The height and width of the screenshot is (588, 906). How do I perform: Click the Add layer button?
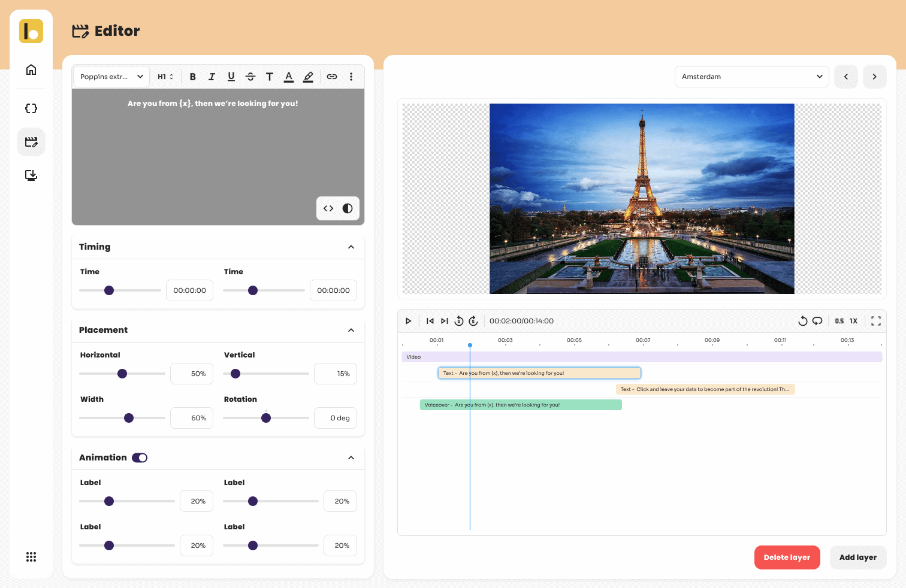point(857,557)
